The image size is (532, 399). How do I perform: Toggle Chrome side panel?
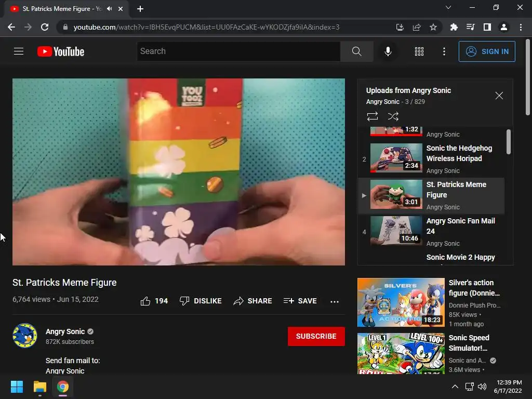click(487, 27)
